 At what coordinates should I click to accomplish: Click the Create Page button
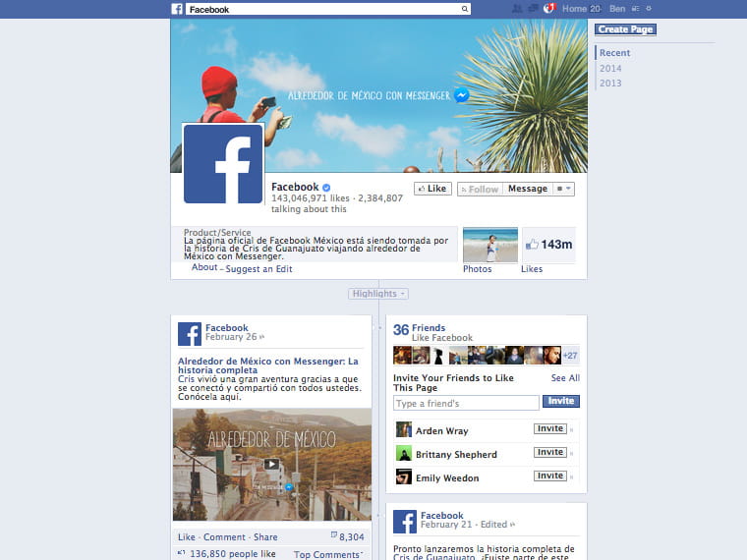pos(625,29)
